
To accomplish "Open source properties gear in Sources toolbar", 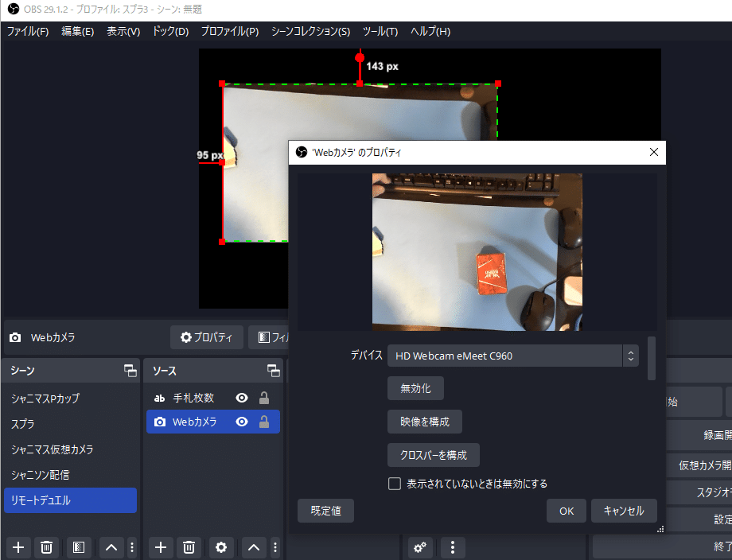I will [221, 547].
